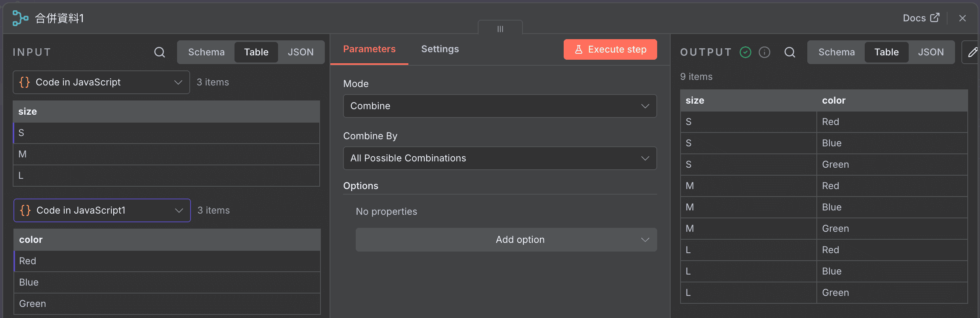Viewport: 980px width, 318px height.
Task: Switch input view to Table
Action: (256, 52)
